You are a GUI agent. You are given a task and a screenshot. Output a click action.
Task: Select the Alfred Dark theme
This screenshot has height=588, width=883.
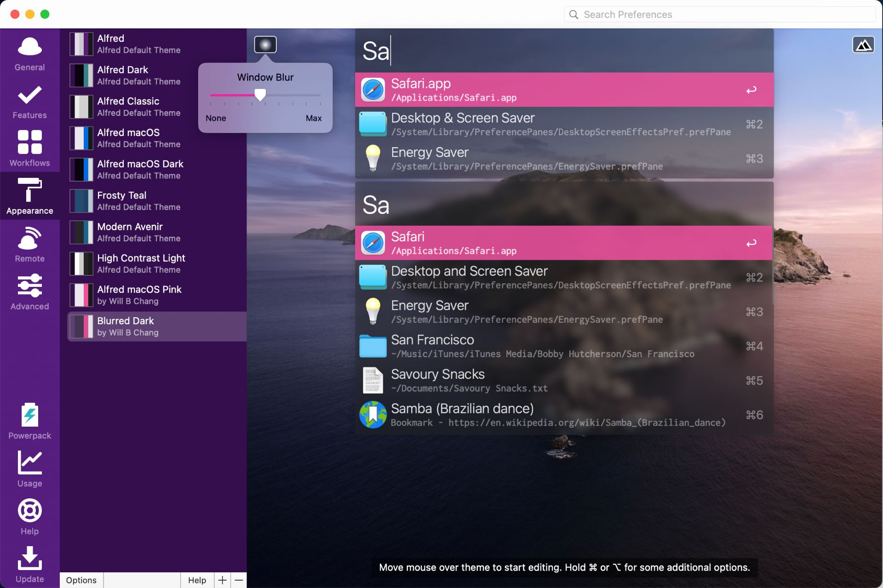157,75
